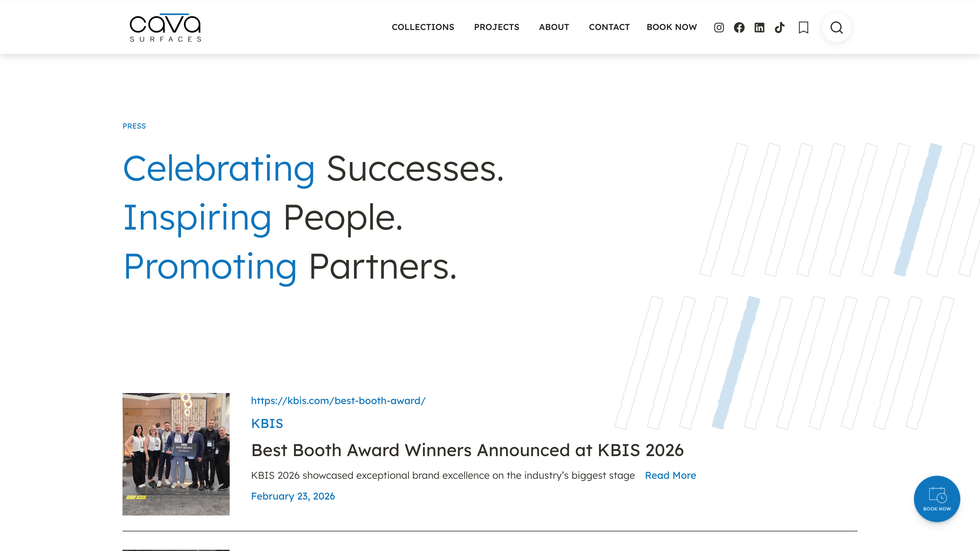Open the Facebook page icon
980x551 pixels.
click(x=739, y=27)
